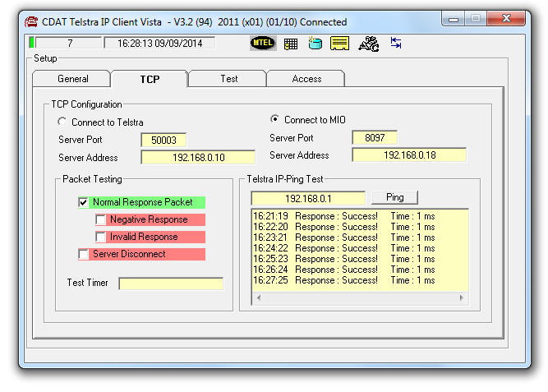Click MIO Server Address field 192.168.0.18
This screenshot has height=392, width=548.
click(x=409, y=155)
